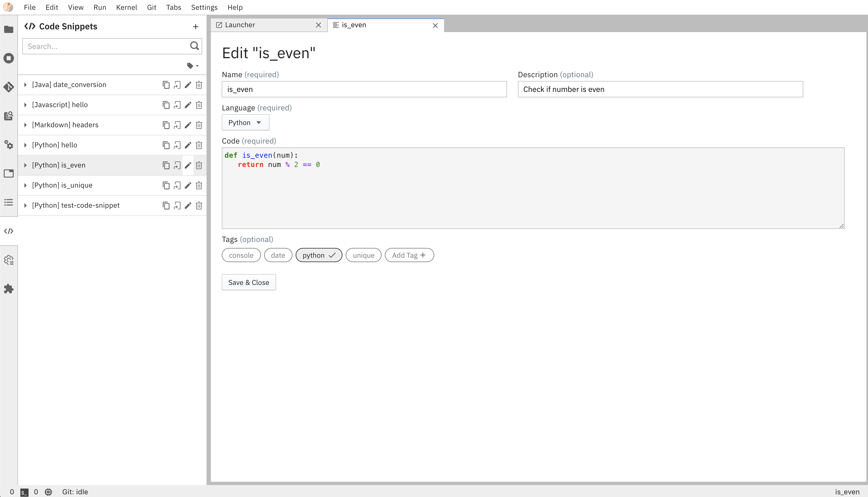
Task: Close the is_even tab
Action: (x=435, y=25)
